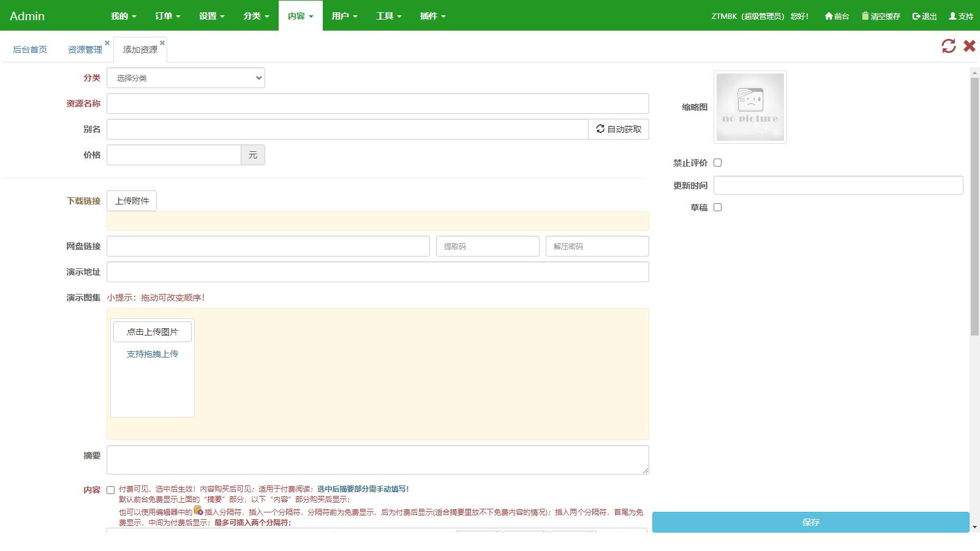Click the 保存 save button
The height and width of the screenshot is (551, 980).
click(810, 522)
